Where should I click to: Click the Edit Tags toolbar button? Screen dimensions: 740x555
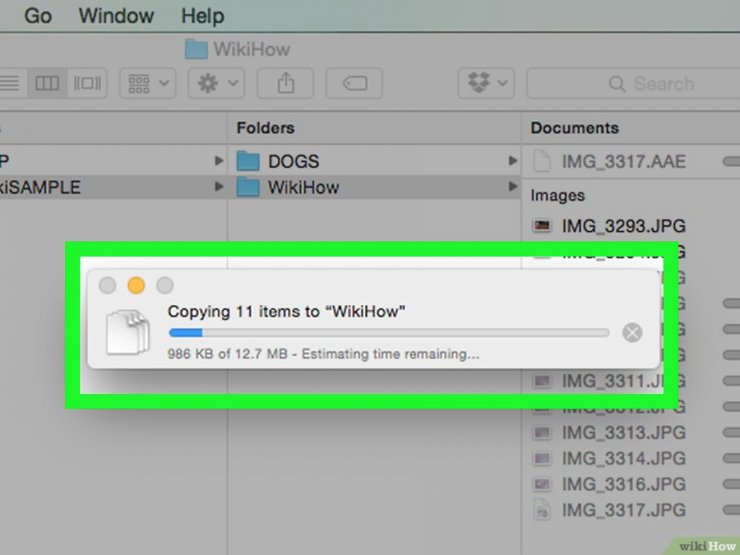tap(354, 84)
